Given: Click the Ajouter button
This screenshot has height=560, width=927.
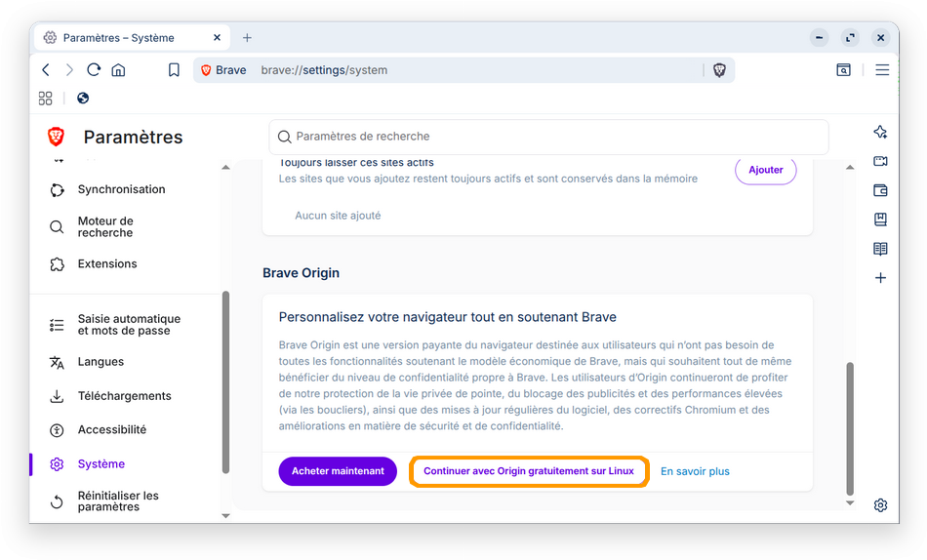Looking at the screenshot, I should click(x=766, y=170).
